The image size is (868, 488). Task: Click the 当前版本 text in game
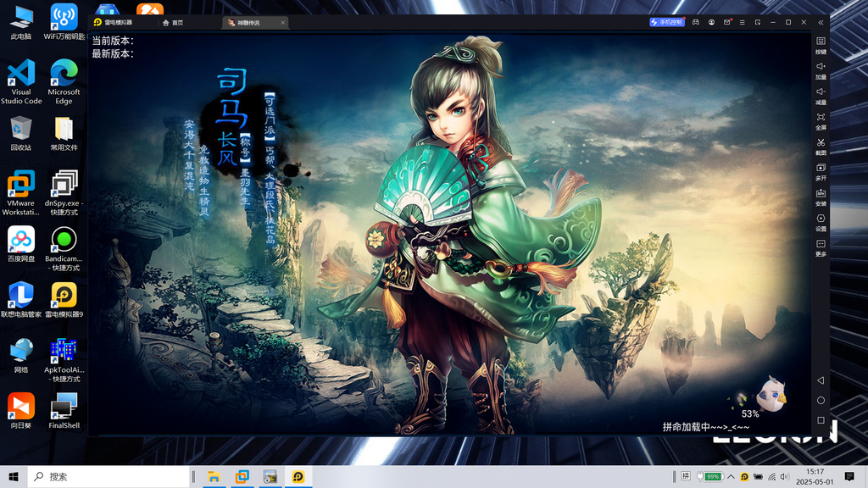point(113,41)
